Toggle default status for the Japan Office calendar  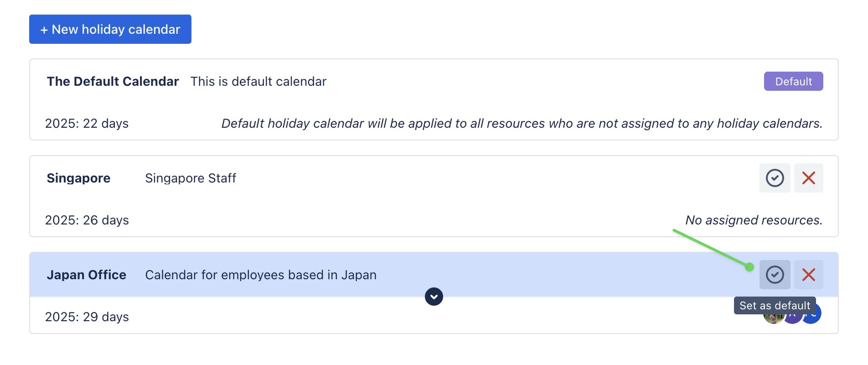[774, 275]
